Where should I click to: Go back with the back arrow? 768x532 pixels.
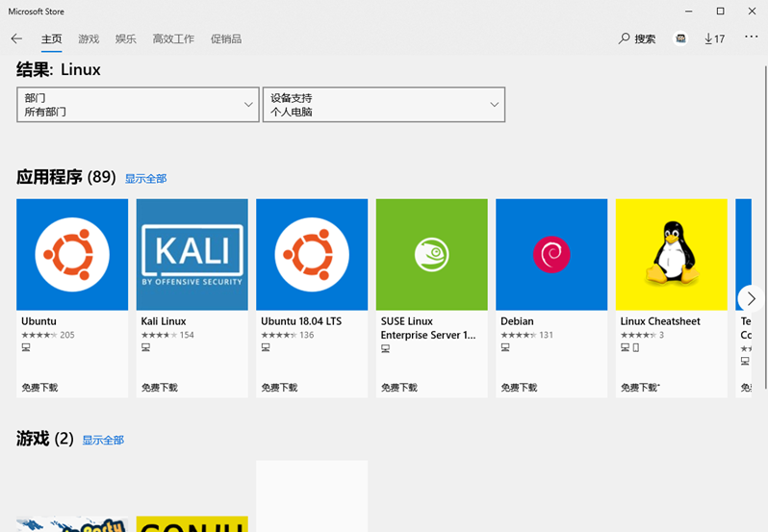(16, 38)
